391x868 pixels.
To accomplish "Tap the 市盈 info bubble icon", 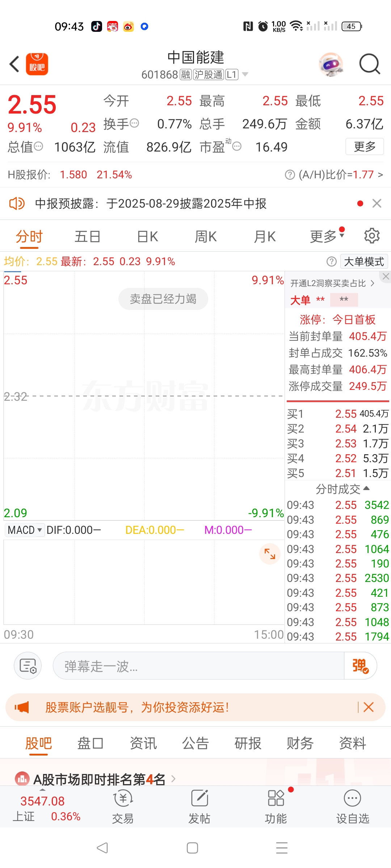I will (x=237, y=146).
